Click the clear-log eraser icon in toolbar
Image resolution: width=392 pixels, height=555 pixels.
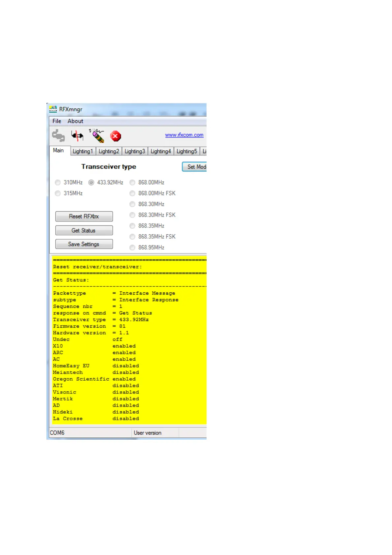(97, 135)
